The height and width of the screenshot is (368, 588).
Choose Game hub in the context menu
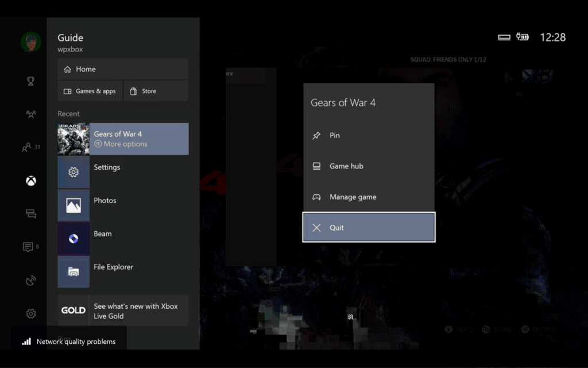(x=369, y=166)
